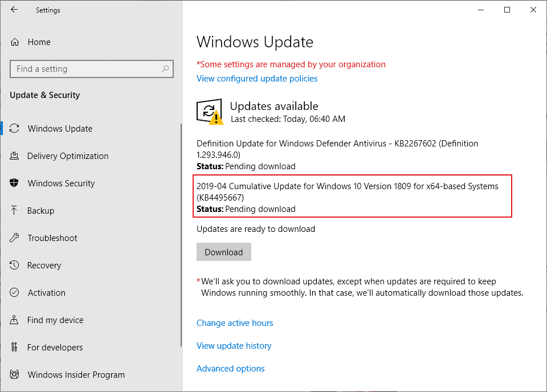
Task: Open the For developers page
Action: click(x=54, y=347)
